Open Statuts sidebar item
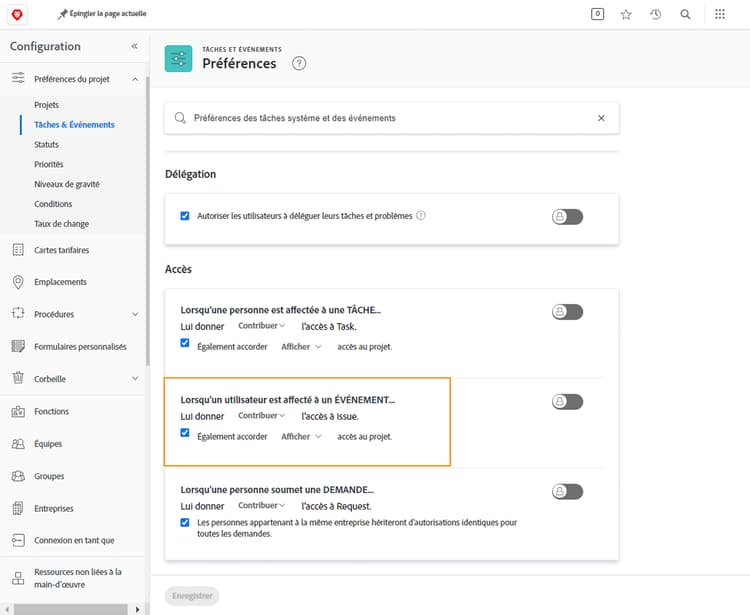The image size is (750, 615). [x=46, y=144]
